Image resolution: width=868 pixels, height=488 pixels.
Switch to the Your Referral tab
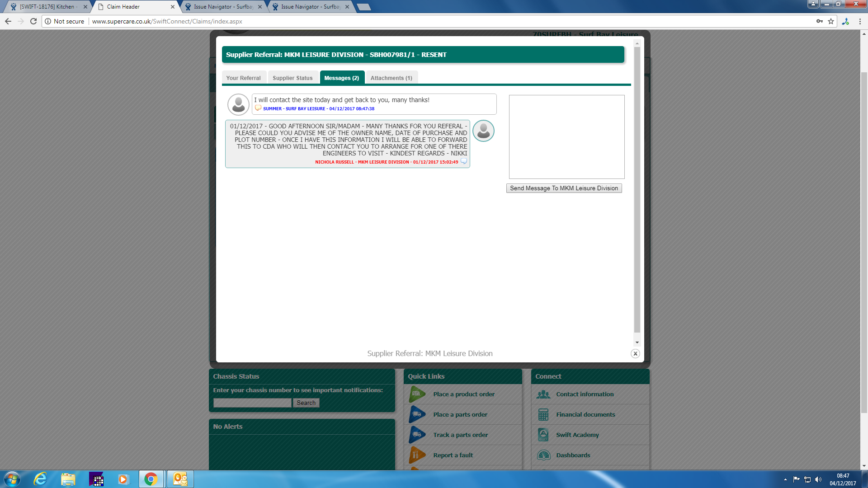243,78
